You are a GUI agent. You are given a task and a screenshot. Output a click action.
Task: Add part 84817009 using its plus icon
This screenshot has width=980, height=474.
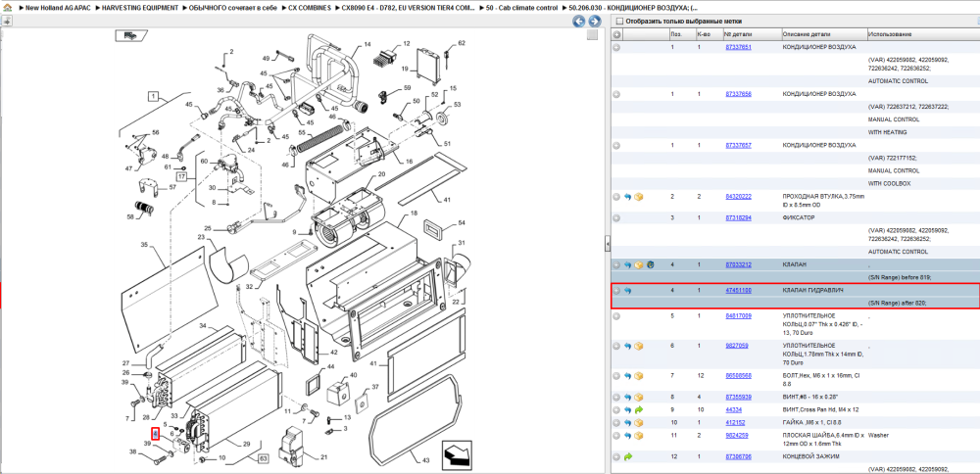point(616,316)
